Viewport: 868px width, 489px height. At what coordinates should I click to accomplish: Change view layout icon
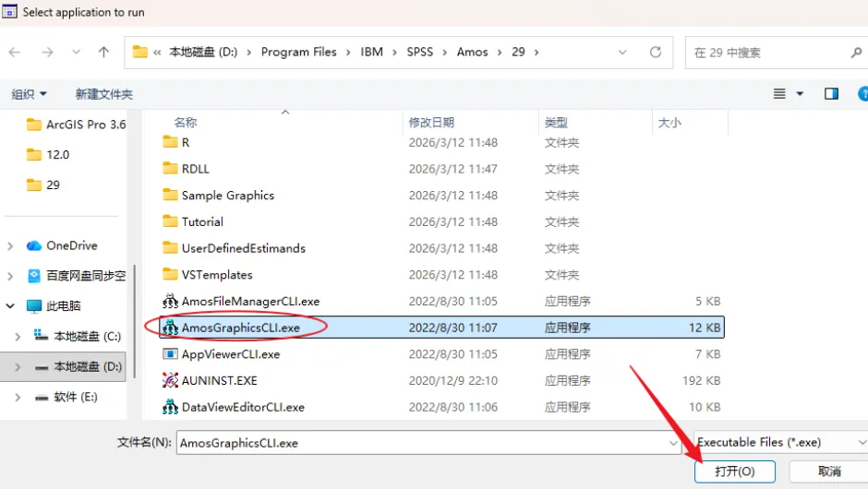[x=779, y=94]
